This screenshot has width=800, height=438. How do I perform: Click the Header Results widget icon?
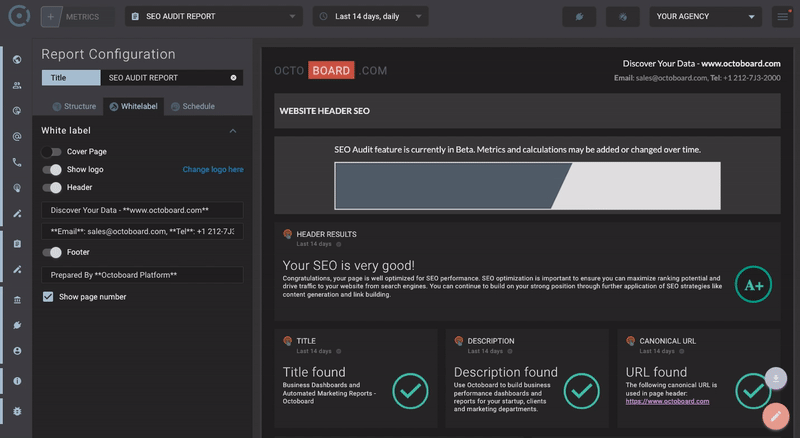click(x=288, y=234)
